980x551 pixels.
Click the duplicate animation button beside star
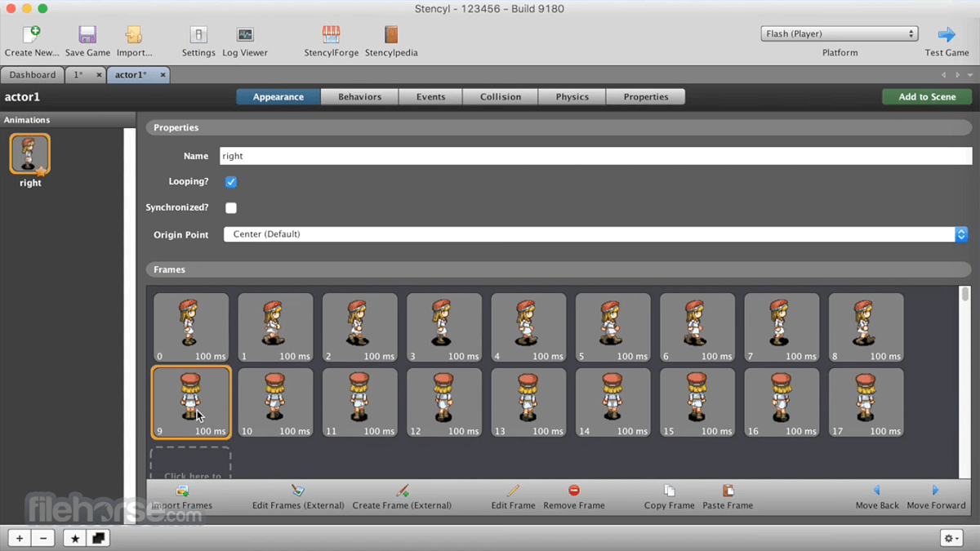pyautogui.click(x=98, y=538)
